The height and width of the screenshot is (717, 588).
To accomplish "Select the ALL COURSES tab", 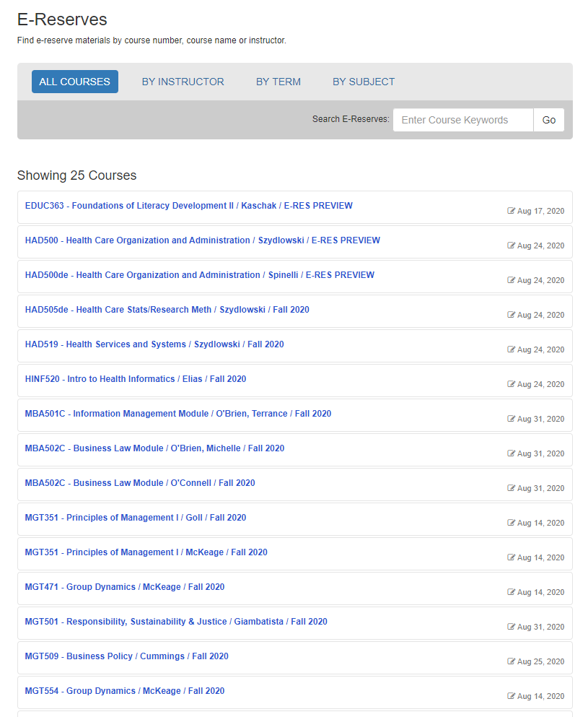I will pyautogui.click(x=74, y=81).
